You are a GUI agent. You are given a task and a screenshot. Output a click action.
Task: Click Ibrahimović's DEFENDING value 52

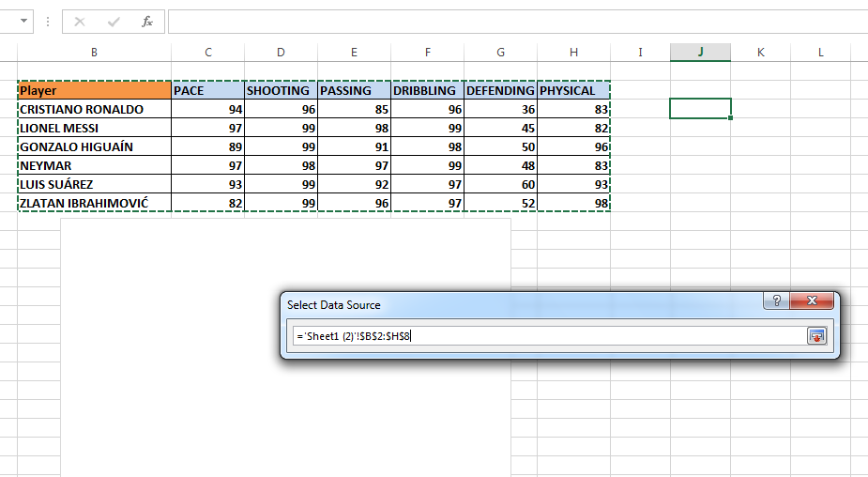(x=500, y=203)
